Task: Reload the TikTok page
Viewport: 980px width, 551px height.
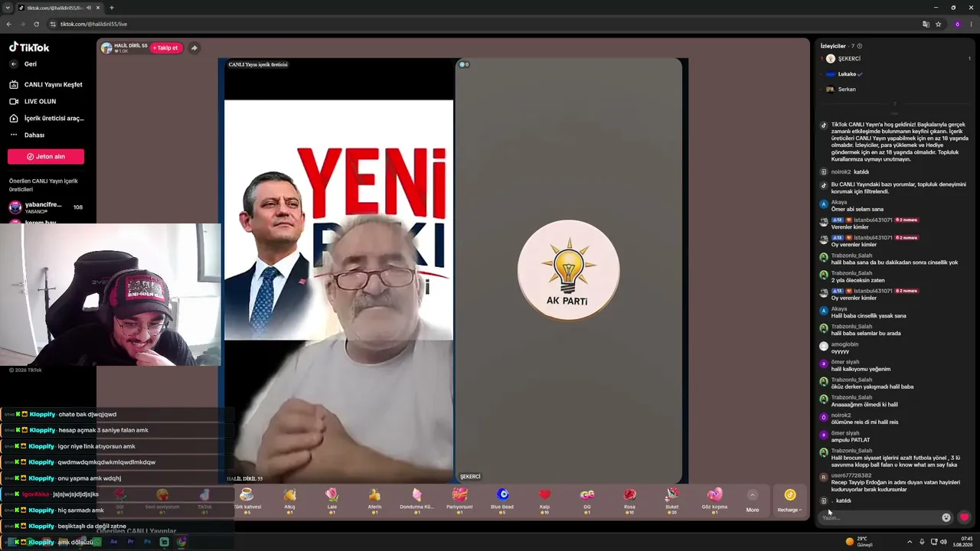Action: click(x=37, y=24)
